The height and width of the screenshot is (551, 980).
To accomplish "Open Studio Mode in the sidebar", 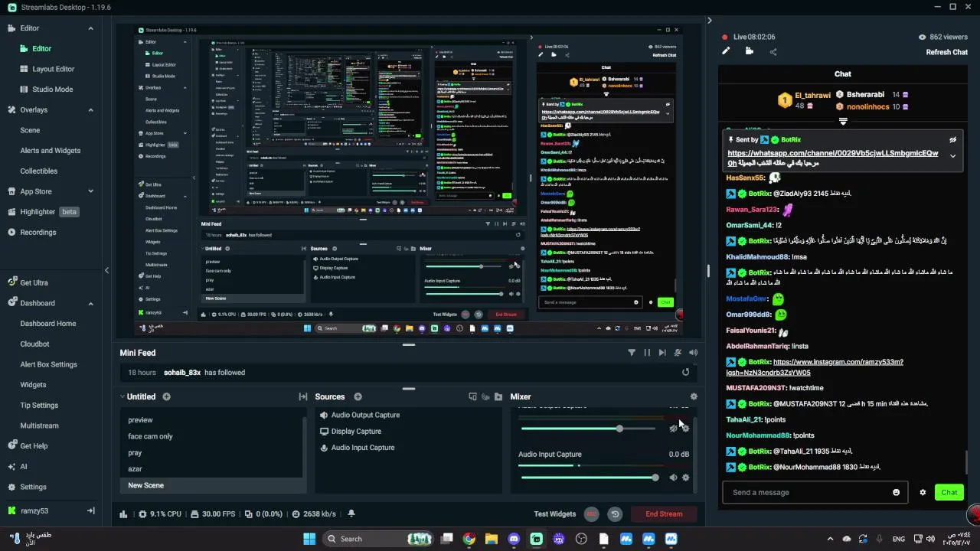I will click(53, 89).
